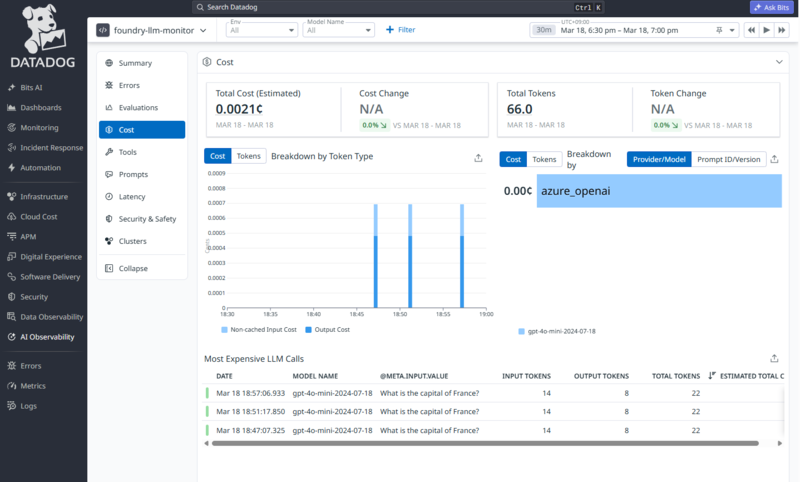Click the play button for live mode
Viewport: 800px width, 482px height.
click(766, 30)
